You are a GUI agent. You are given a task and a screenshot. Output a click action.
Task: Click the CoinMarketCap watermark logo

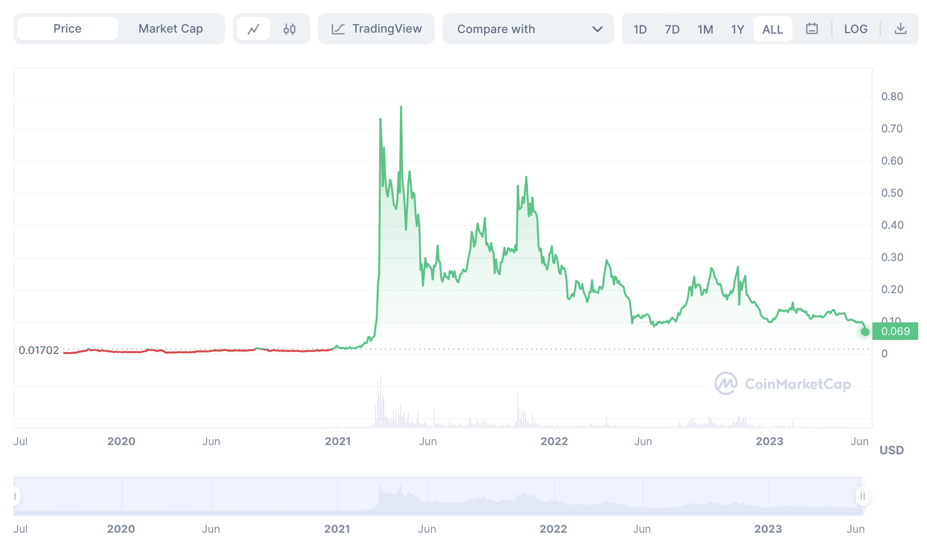[726, 384]
